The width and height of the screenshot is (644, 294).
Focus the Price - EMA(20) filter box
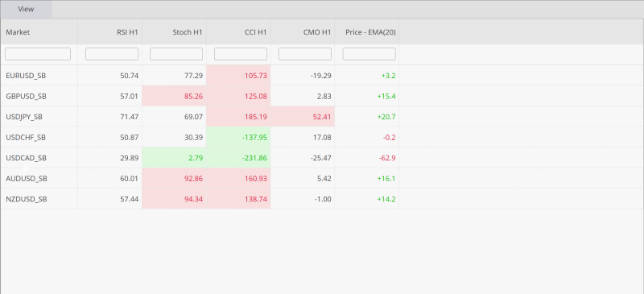[x=369, y=54]
